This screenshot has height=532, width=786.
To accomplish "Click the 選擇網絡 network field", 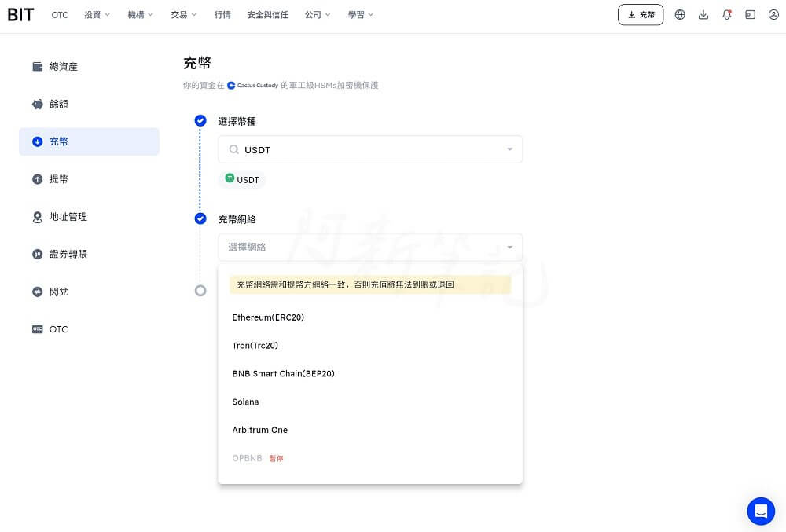I will pos(370,247).
